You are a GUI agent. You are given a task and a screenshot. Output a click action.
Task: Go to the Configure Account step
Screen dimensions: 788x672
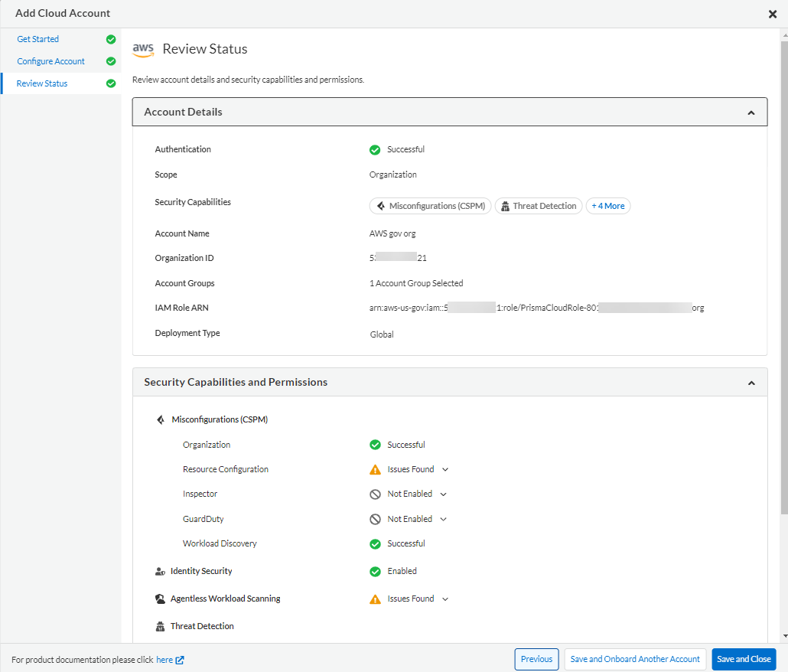point(50,61)
